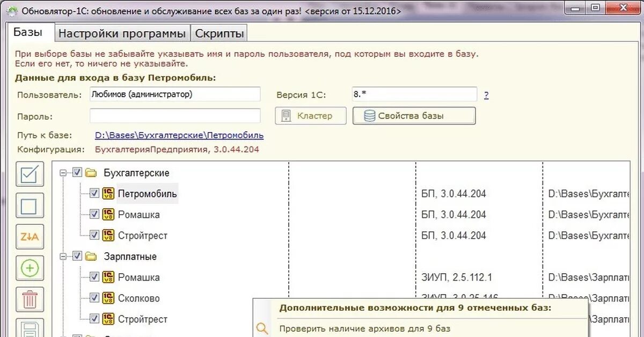Switch to the Скрипты tab
The height and width of the screenshot is (337, 644).
219,33
